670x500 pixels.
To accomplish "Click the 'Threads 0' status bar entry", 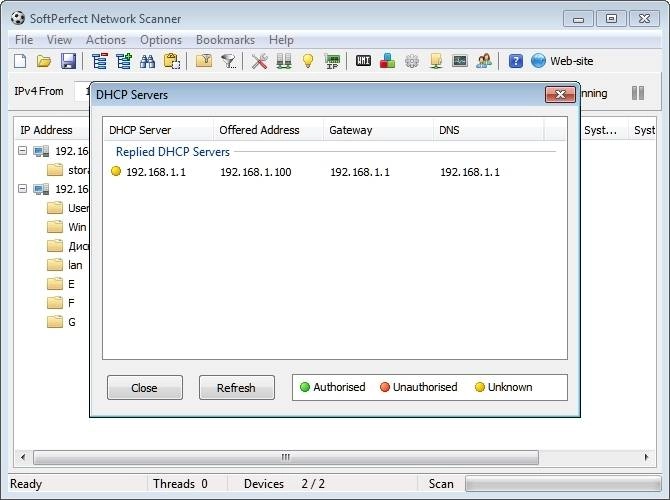I will [180, 484].
